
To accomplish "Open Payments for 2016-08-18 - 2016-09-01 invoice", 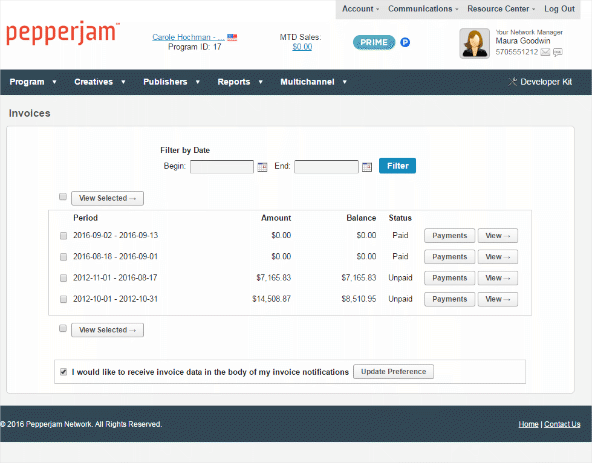I will (x=449, y=257).
